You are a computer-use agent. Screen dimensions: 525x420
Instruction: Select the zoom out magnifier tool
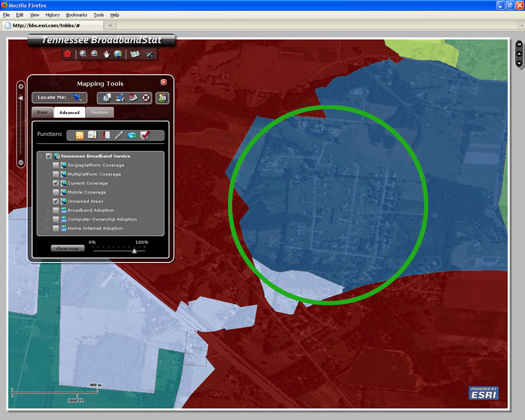pyautogui.click(x=94, y=54)
